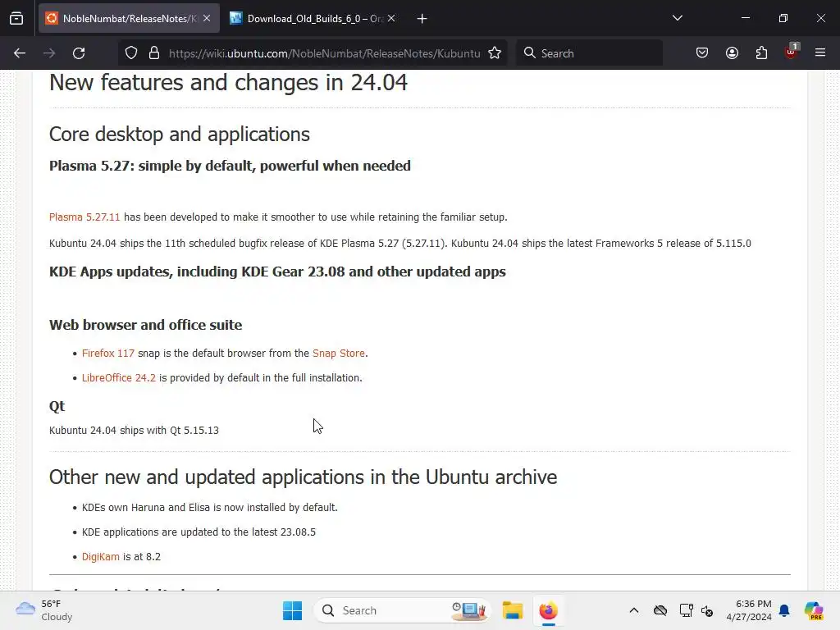
Task: Close the NobleNumbat ReleaseNotes tab
Action: (207, 18)
